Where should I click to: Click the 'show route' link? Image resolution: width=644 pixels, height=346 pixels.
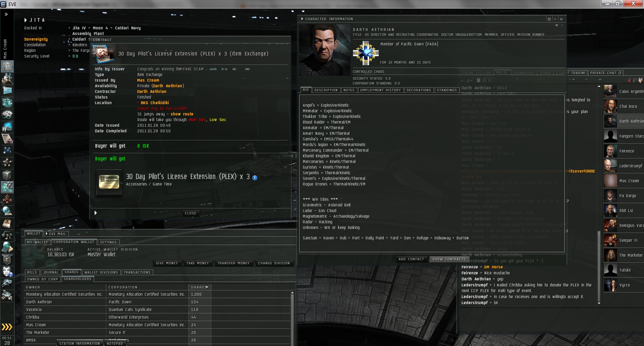[x=182, y=114]
